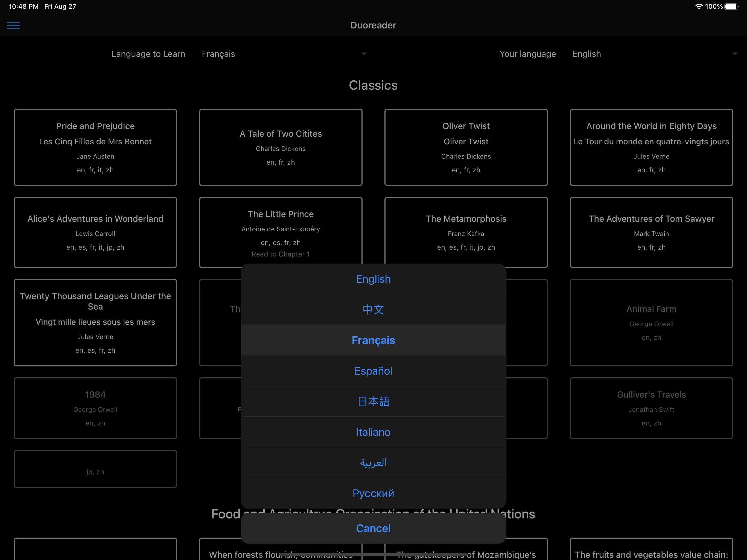Tap the Wi-Fi status icon
The height and width of the screenshot is (560, 747).
[699, 6]
